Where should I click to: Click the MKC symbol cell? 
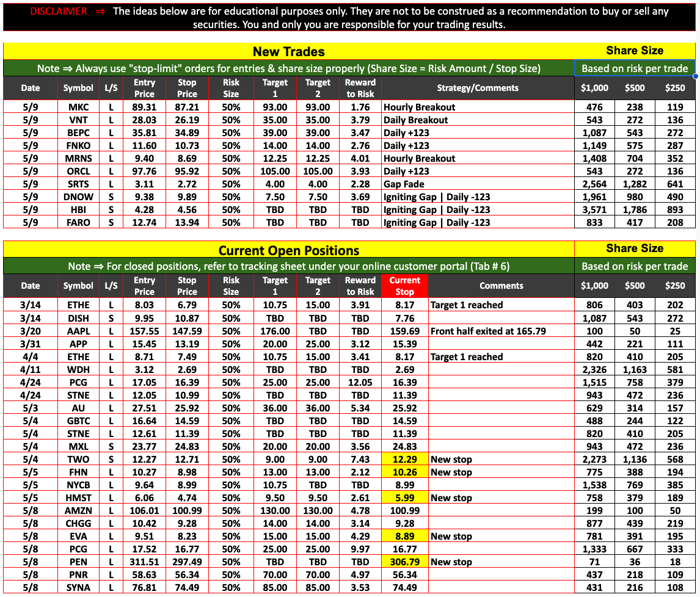coord(78,107)
